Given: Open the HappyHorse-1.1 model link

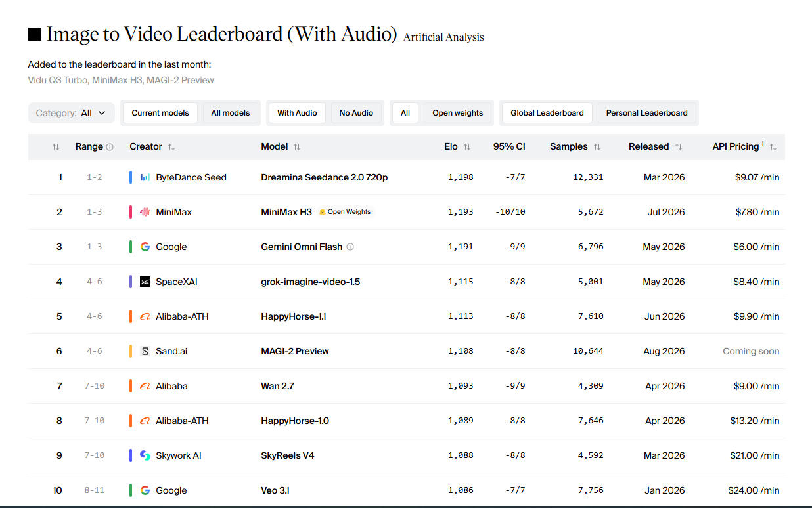Looking at the screenshot, I should click(x=294, y=316).
